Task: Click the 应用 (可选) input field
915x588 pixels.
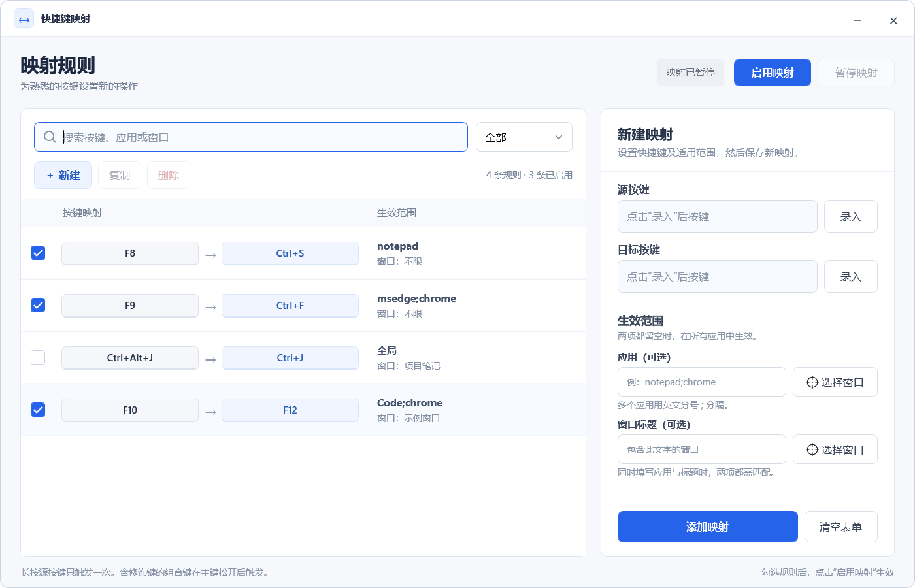Action: click(x=701, y=382)
